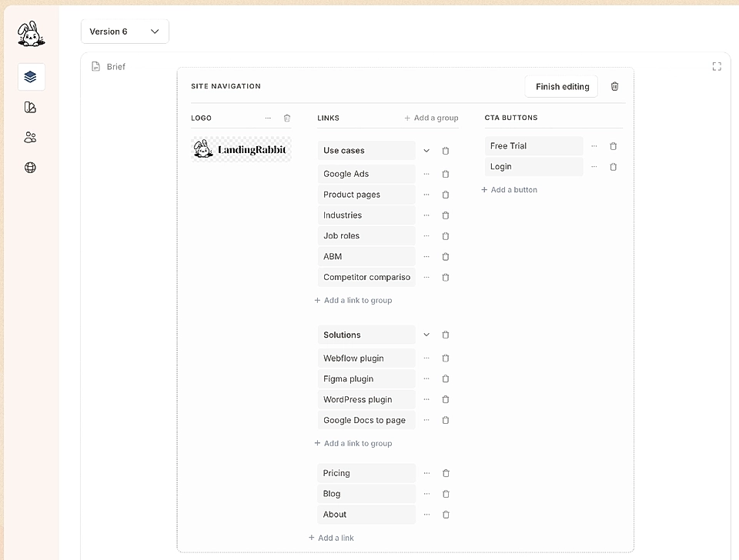Open the Version 6 dropdown
The height and width of the screenshot is (560, 739).
pyautogui.click(x=125, y=32)
